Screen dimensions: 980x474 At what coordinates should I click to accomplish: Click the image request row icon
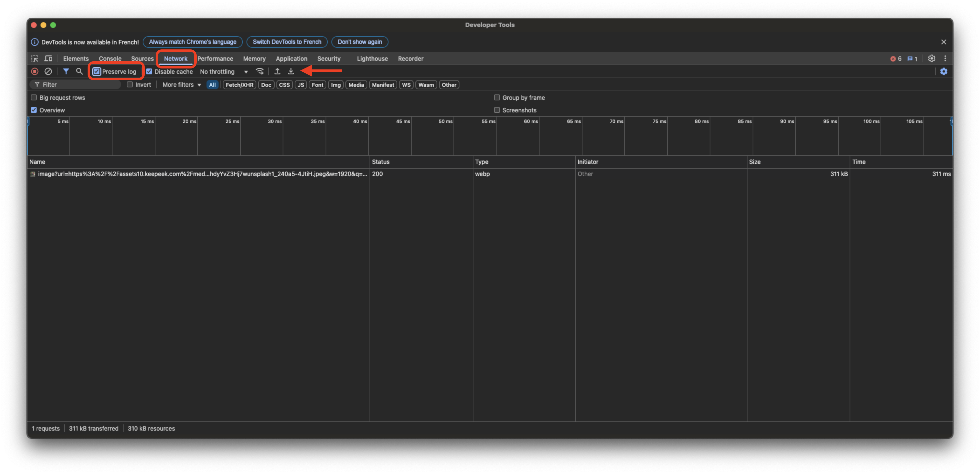[x=33, y=174]
